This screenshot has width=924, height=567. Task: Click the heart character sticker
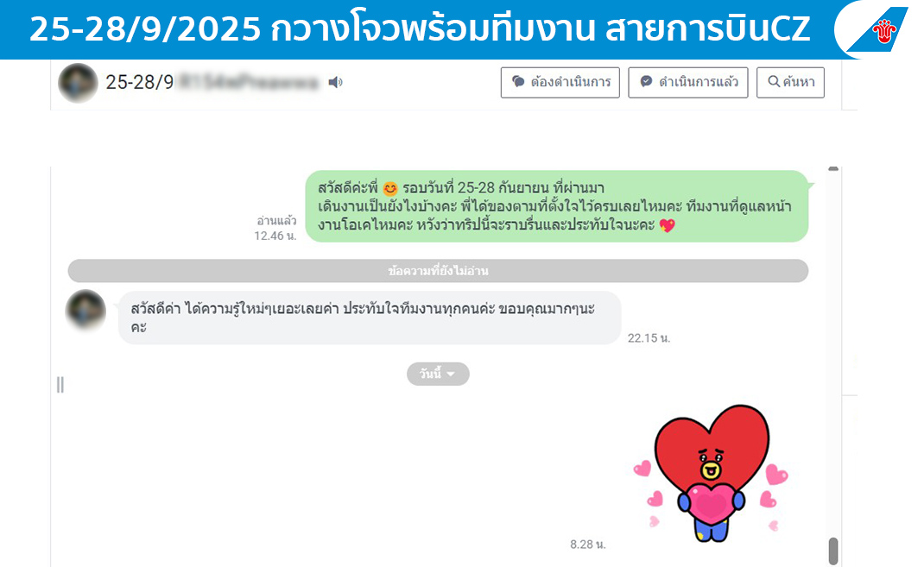[711, 473]
